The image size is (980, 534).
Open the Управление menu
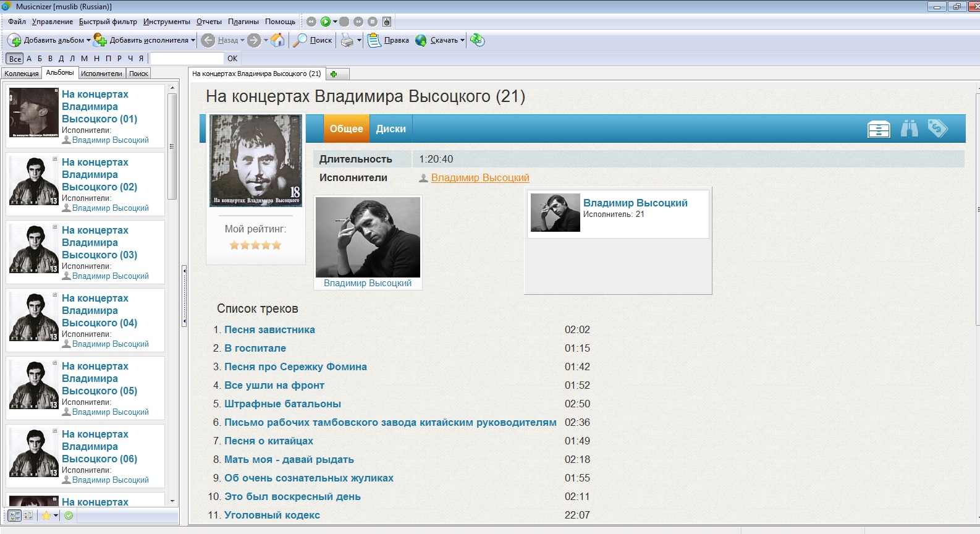pyautogui.click(x=53, y=22)
